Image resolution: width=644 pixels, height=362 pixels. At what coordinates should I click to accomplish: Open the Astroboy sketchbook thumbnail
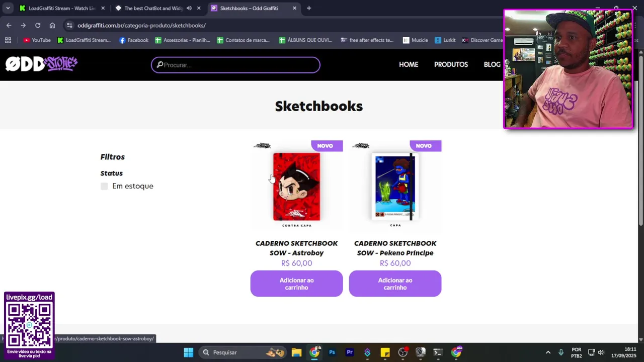(296, 187)
